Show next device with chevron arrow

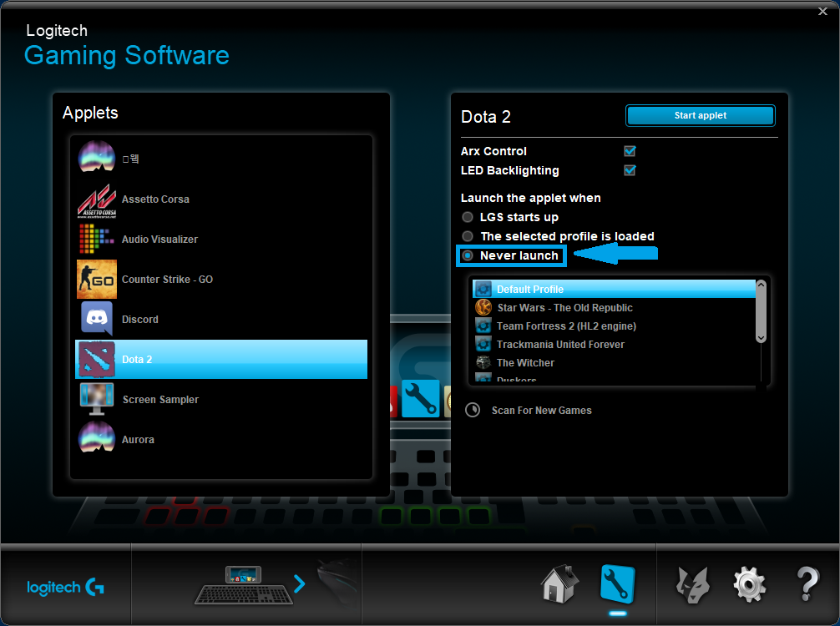(300, 583)
